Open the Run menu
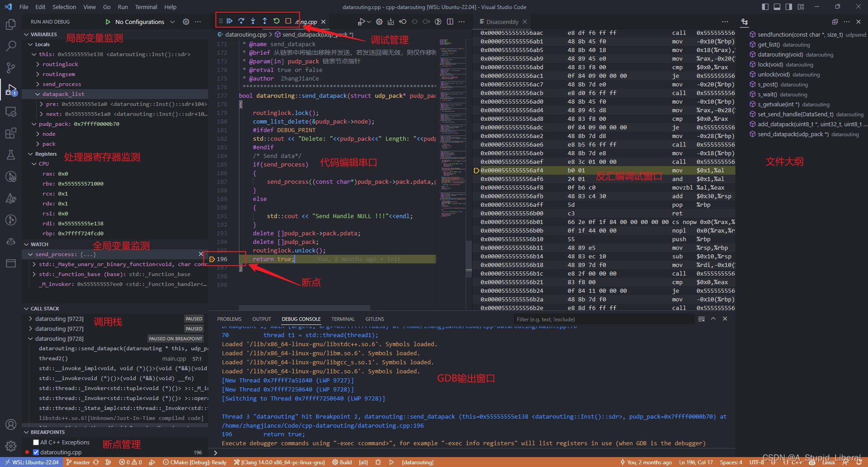Screen dimensions: 868x467 tap(123, 7)
